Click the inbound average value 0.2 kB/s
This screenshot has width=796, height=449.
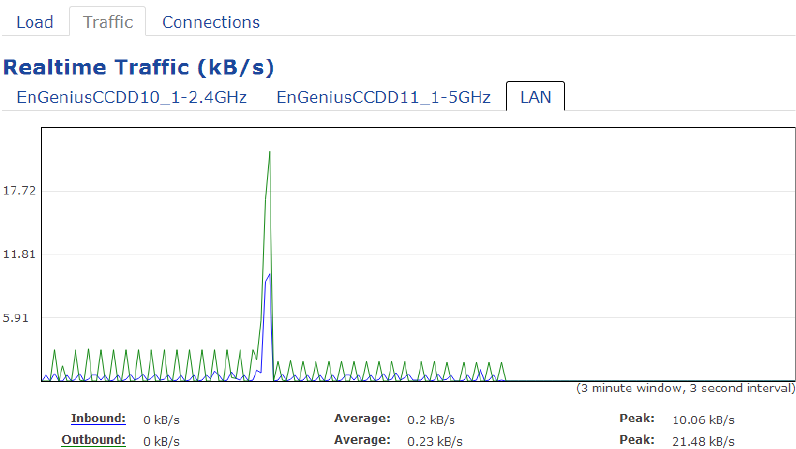coord(430,420)
